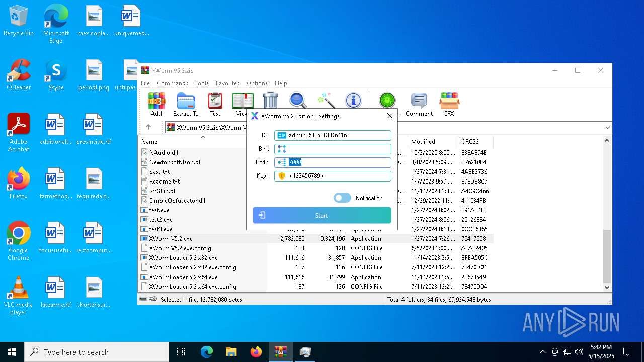Click WinRAR icon in taskbar
The width and height of the screenshot is (644, 362).
coord(280,352)
